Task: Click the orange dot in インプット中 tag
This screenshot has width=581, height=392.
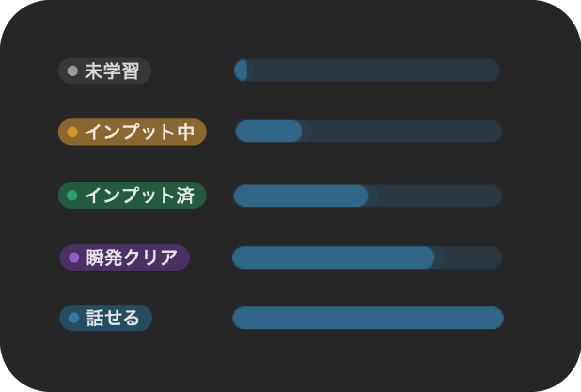Action: pos(72,133)
